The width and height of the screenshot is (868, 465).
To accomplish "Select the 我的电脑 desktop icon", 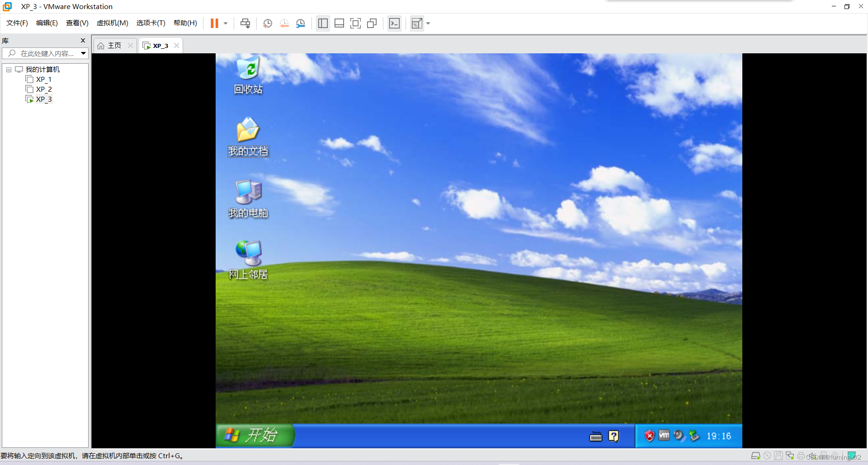I will point(248,199).
